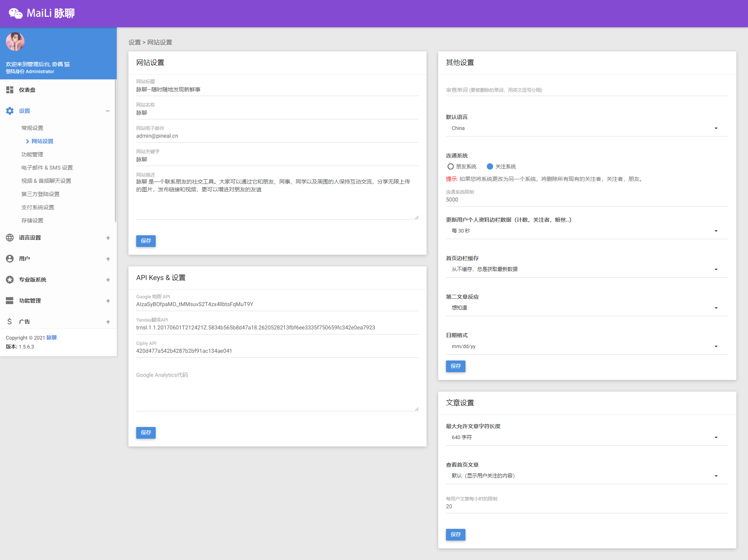Open the 日期格式 mm/dd/yy dropdown

coord(587,346)
